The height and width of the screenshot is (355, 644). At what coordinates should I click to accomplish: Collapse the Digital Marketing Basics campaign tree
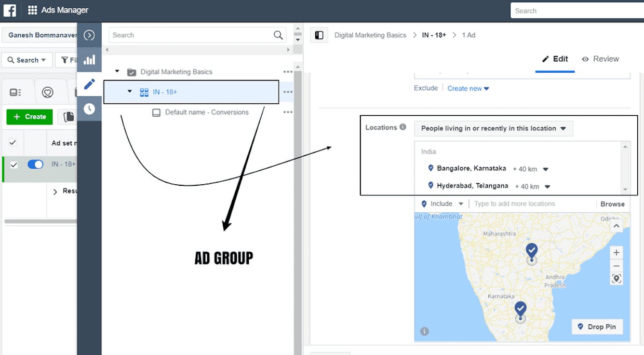point(117,72)
